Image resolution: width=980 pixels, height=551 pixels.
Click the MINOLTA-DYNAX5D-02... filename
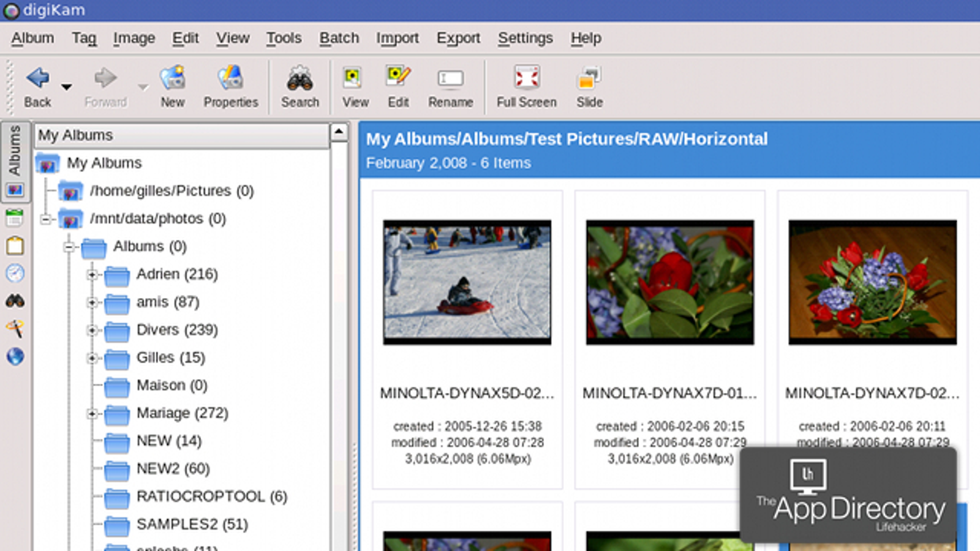coord(467,394)
